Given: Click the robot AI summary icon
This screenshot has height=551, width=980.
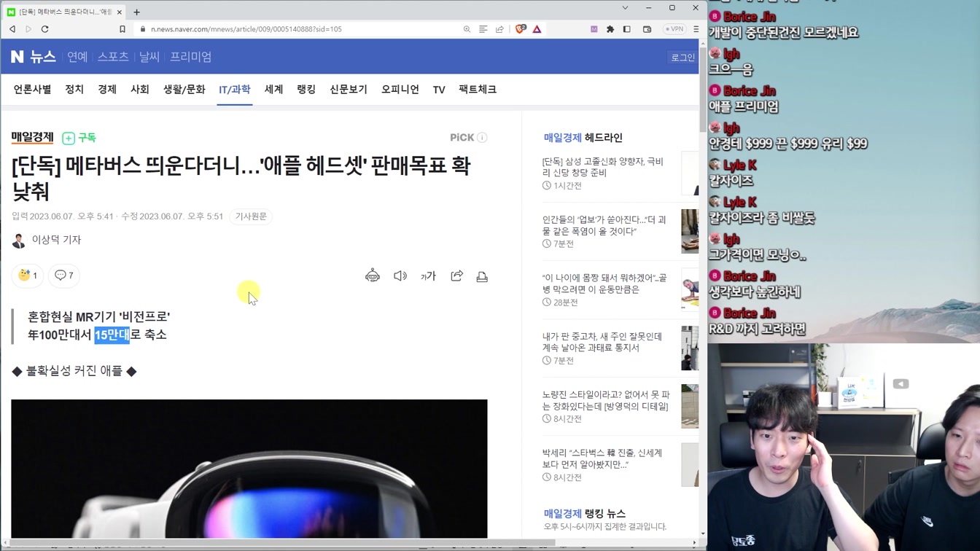Looking at the screenshot, I should pos(373,275).
